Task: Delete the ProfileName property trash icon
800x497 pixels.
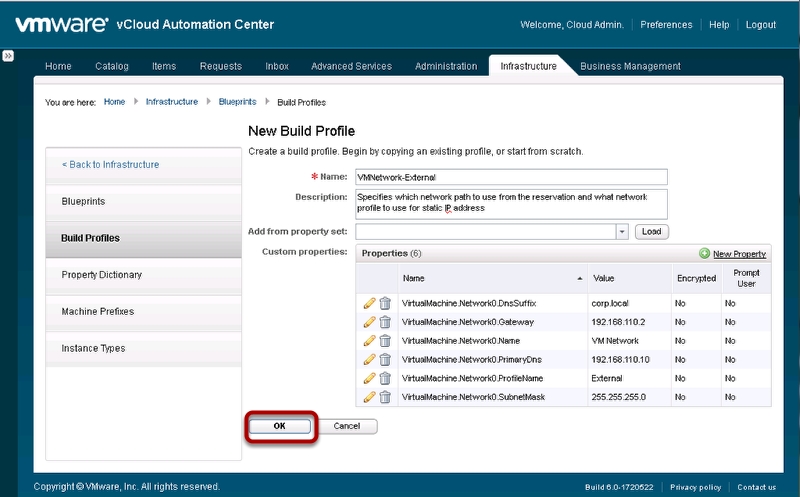Action: (385, 378)
